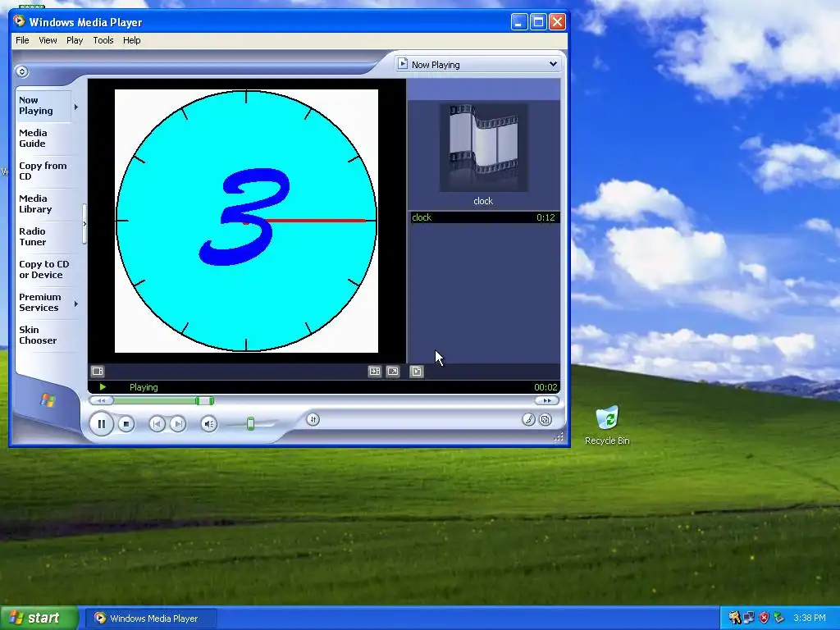Show equalizer and settings pane icon
This screenshot has width=840, height=630.
(x=98, y=372)
